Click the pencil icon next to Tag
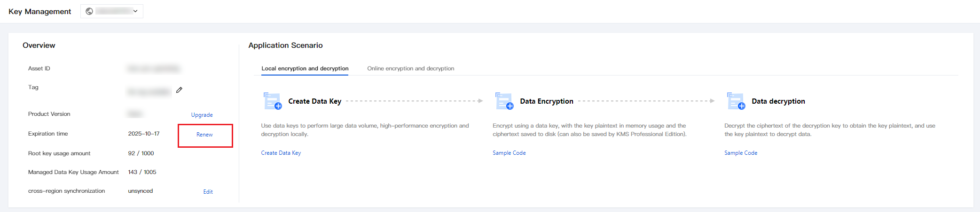Screen dimensions: 980x212 [x=179, y=90]
